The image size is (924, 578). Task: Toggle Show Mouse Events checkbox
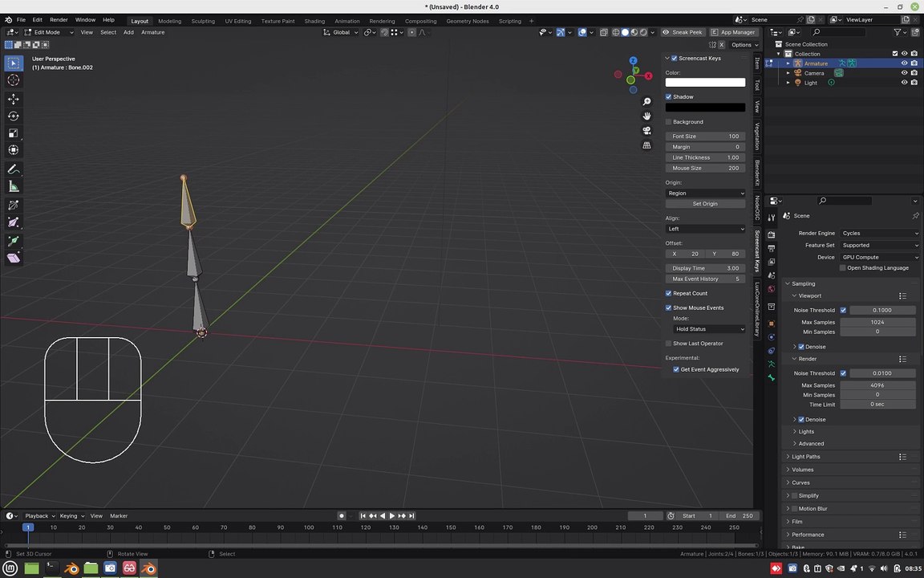coord(669,308)
